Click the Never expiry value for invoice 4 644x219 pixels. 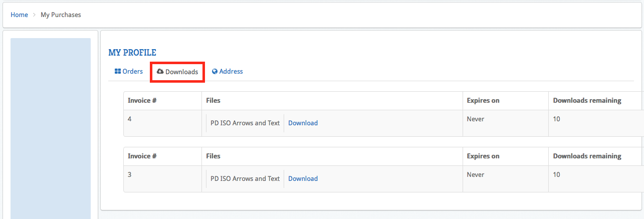[476, 119]
